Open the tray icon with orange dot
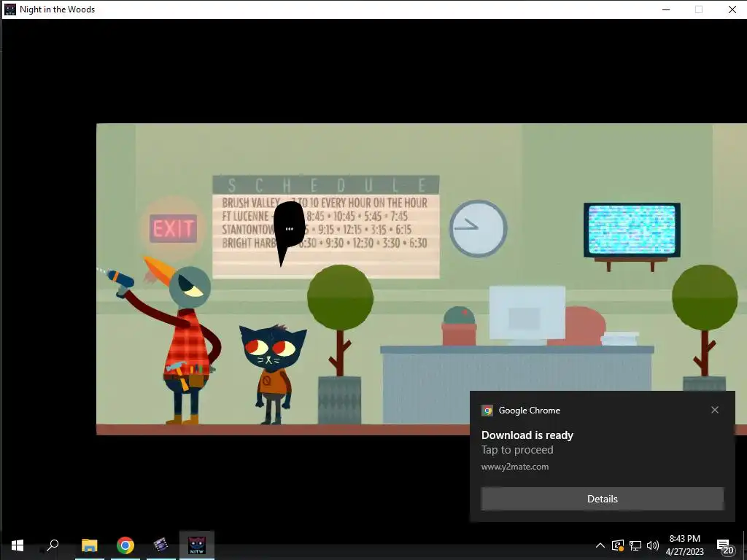Viewport: 747px width, 560px height. pyautogui.click(x=618, y=545)
